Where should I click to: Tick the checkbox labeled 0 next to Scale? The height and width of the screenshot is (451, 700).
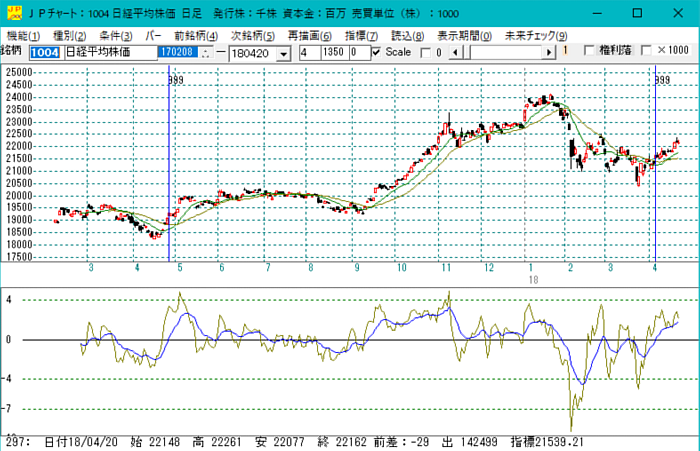click(425, 51)
